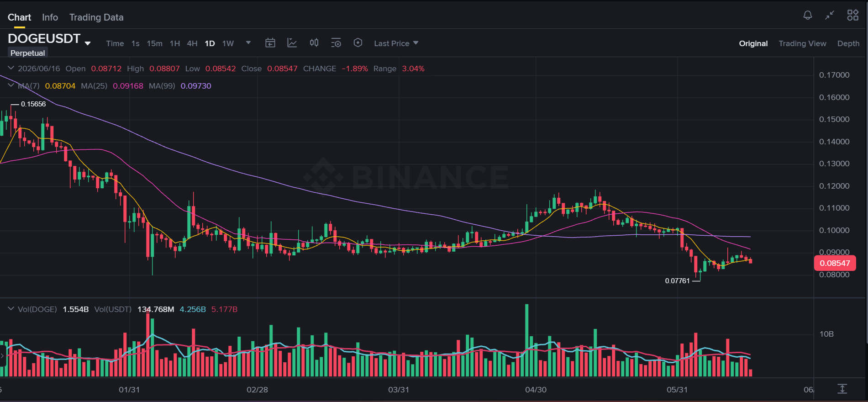Click the Vol(USDT) indicator label
The width and height of the screenshot is (868, 402).
click(113, 309)
